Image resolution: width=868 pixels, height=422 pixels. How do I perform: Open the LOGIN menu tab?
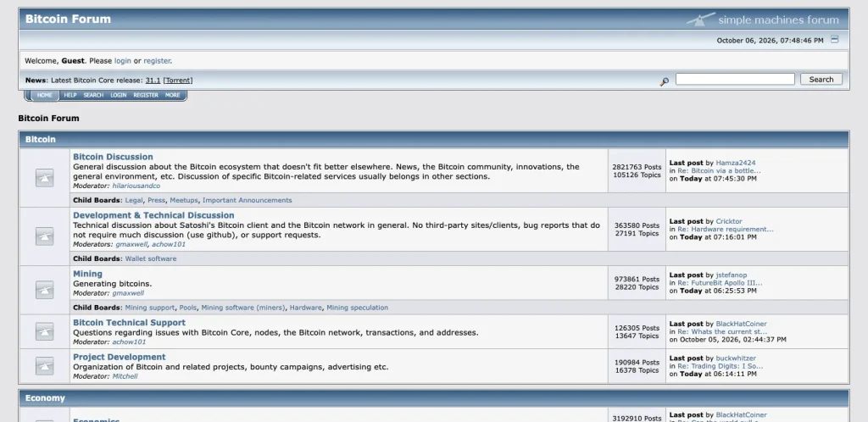119,95
